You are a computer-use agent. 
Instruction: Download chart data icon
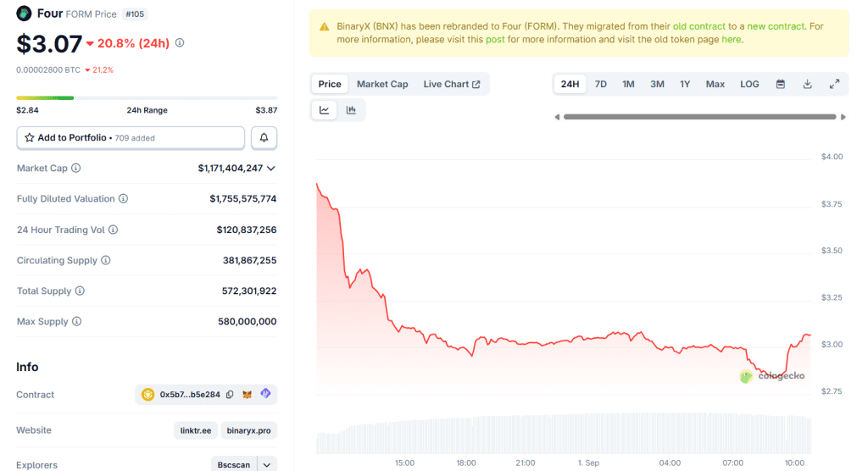pos(808,84)
